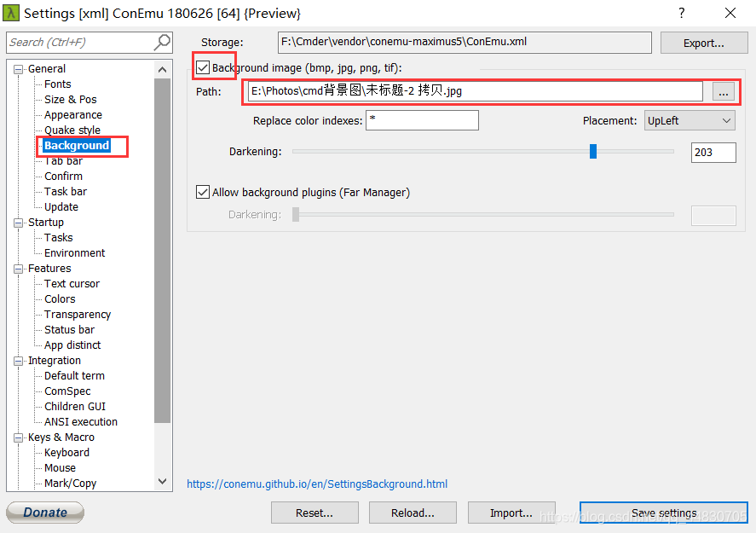756x533 pixels.
Task: Click tree scrollbar up arrow
Action: (163, 69)
